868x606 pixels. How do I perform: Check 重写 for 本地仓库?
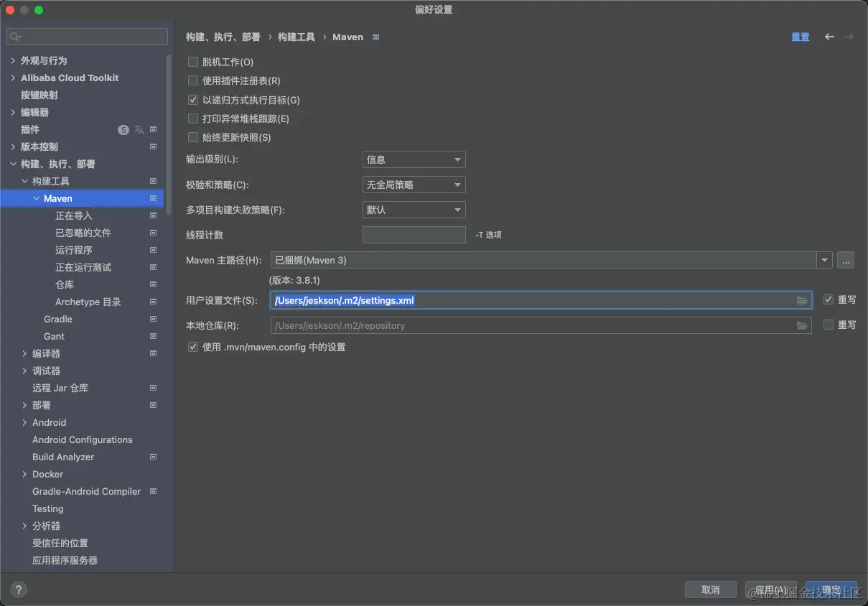pyautogui.click(x=829, y=325)
